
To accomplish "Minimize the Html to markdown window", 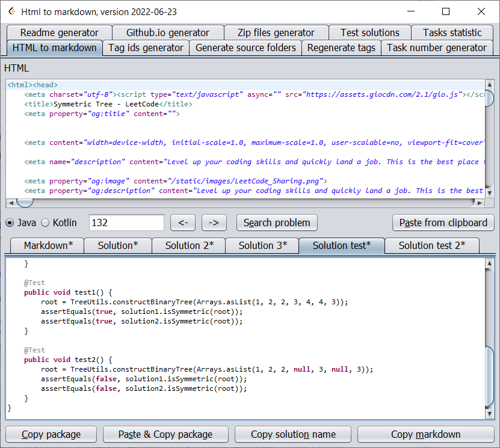I will [x=411, y=11].
